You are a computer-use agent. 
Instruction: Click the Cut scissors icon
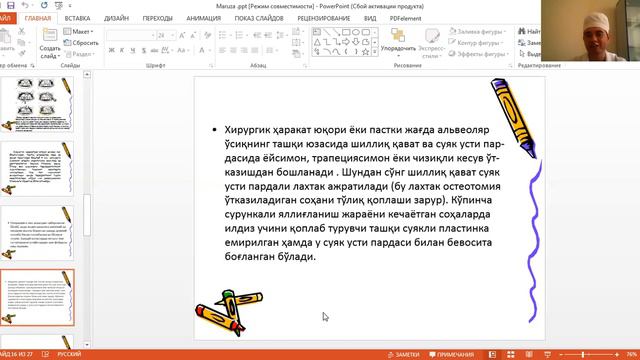(22, 31)
